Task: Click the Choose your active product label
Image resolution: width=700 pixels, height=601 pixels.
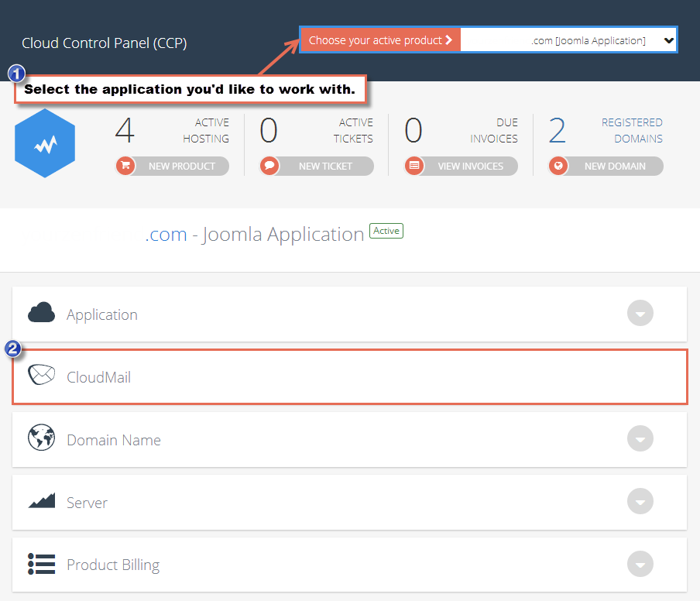Action: coord(380,40)
